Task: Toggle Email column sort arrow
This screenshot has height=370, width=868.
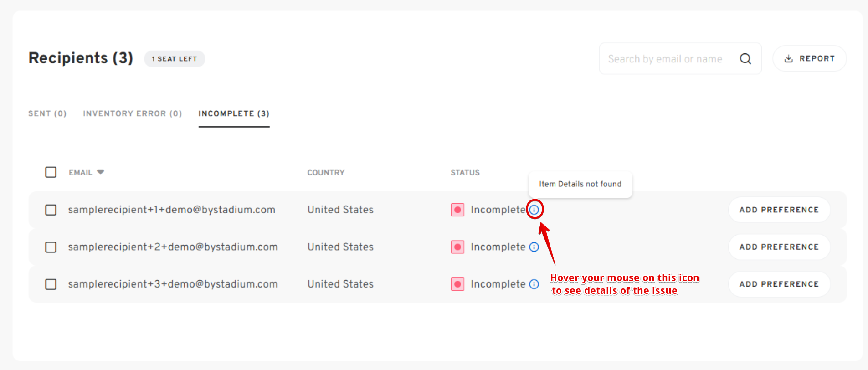Action: tap(101, 172)
